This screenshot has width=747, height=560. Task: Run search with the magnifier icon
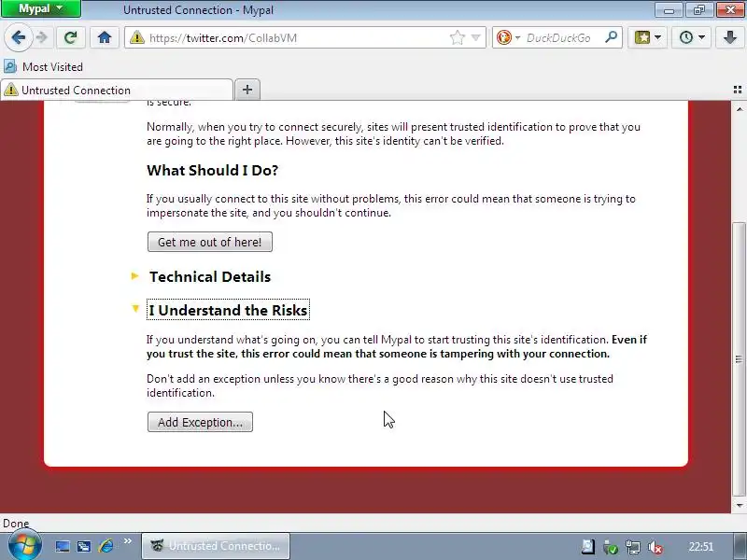[x=611, y=37]
